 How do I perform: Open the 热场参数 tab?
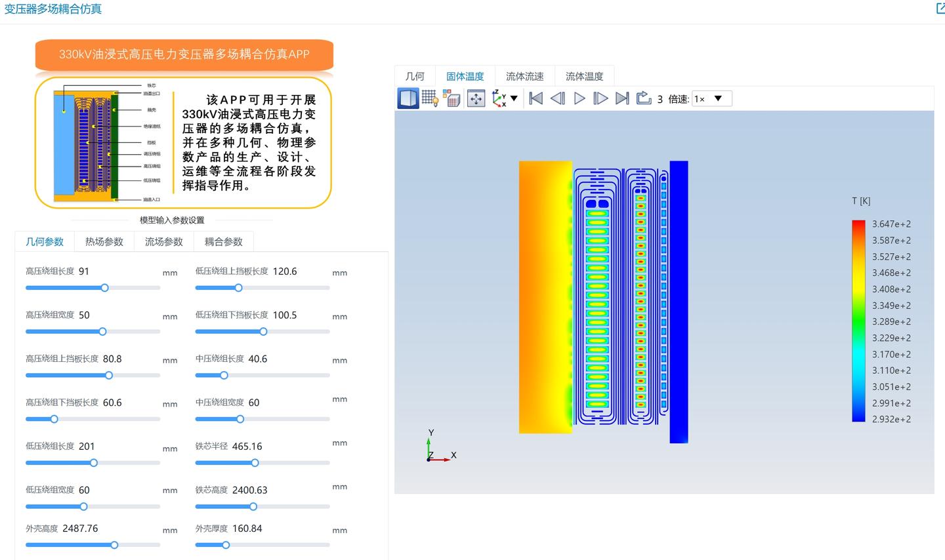pos(104,241)
